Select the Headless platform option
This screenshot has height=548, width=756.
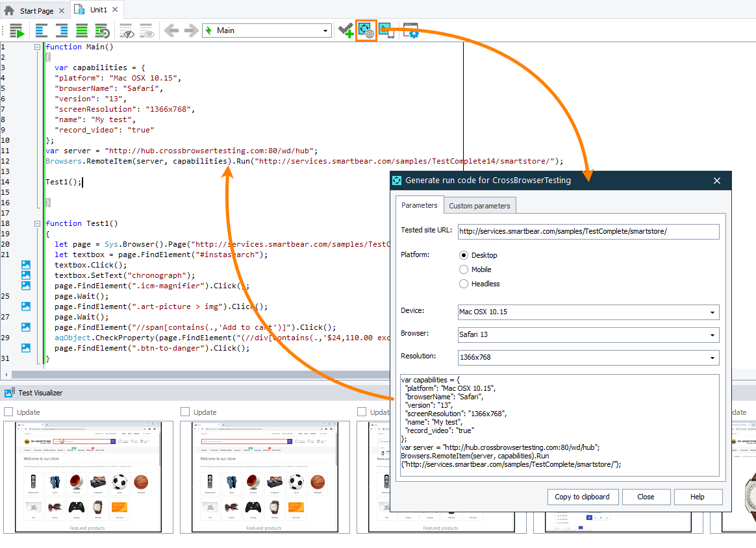pyautogui.click(x=464, y=284)
